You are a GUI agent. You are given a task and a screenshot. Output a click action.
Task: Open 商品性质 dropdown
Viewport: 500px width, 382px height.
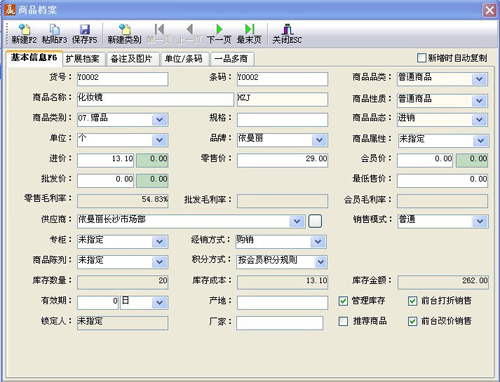pyautogui.click(x=479, y=100)
